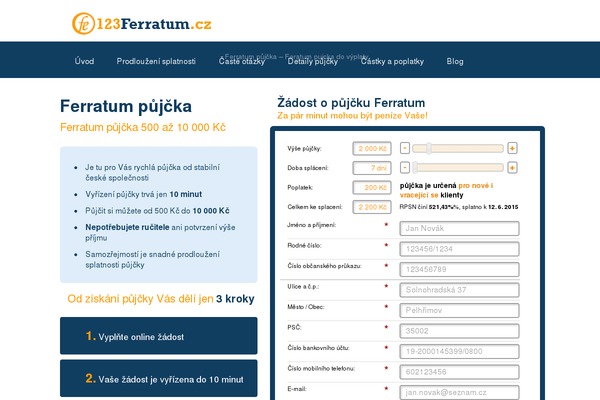Screen dimensions: 600x400
Task: Click the Číslo občanského průkazu field
Action: [459, 269]
